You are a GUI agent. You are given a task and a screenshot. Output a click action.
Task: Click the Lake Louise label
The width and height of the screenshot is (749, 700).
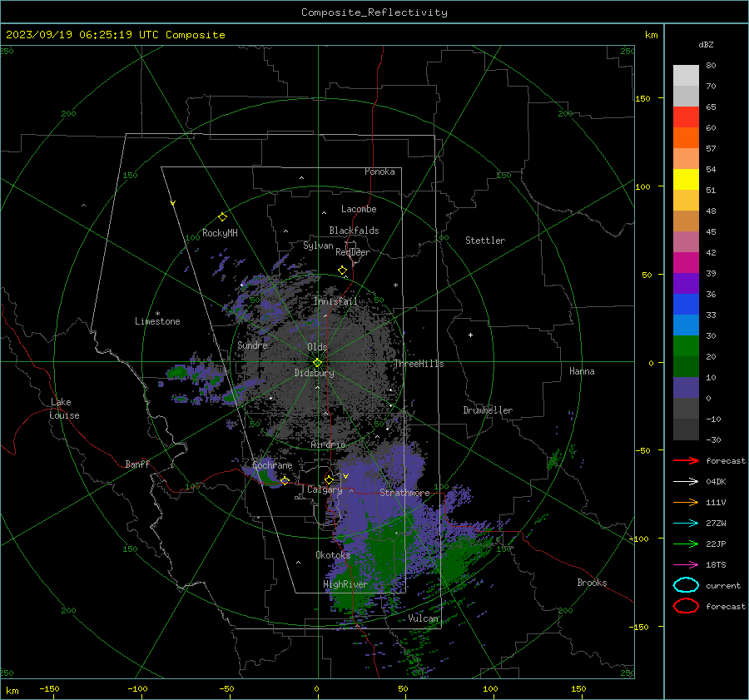tap(64, 409)
